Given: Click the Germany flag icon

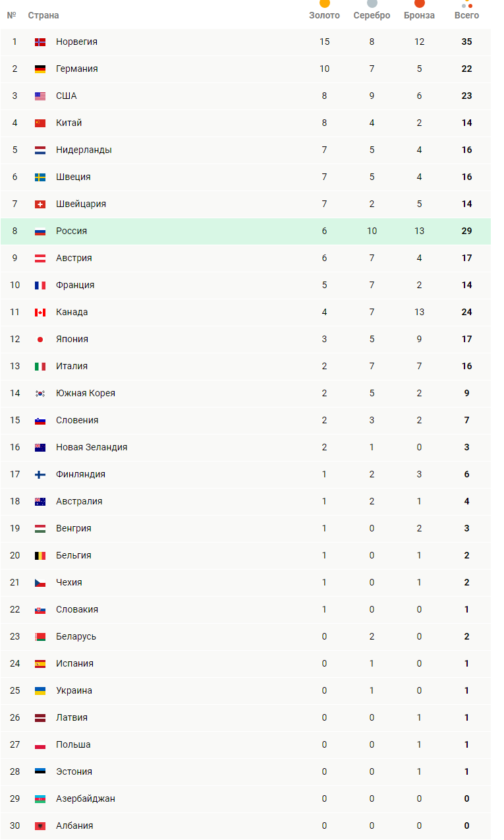Looking at the screenshot, I should coord(40,69).
